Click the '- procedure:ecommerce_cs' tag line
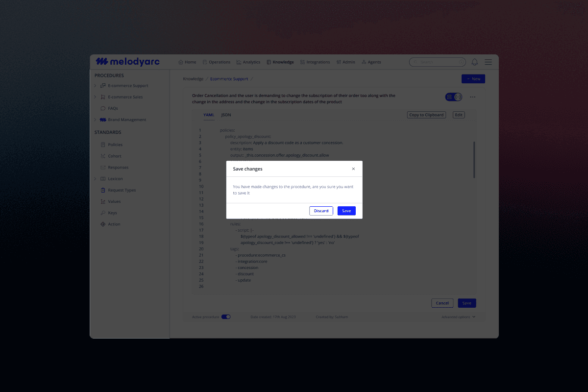The image size is (588, 392). click(x=260, y=255)
